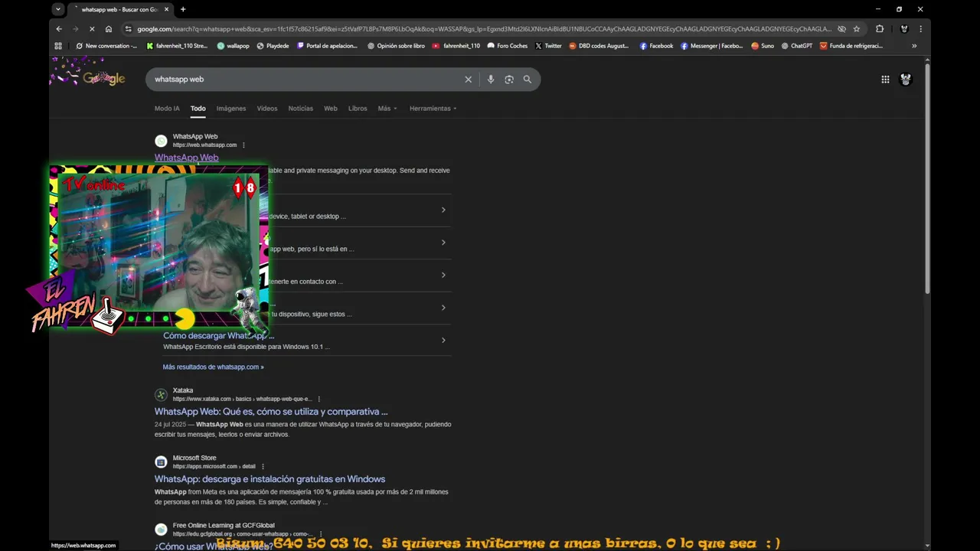This screenshot has width=980, height=551.
Task: Open the sitelink arrow for 'en contacto con'
Action: [x=443, y=275]
